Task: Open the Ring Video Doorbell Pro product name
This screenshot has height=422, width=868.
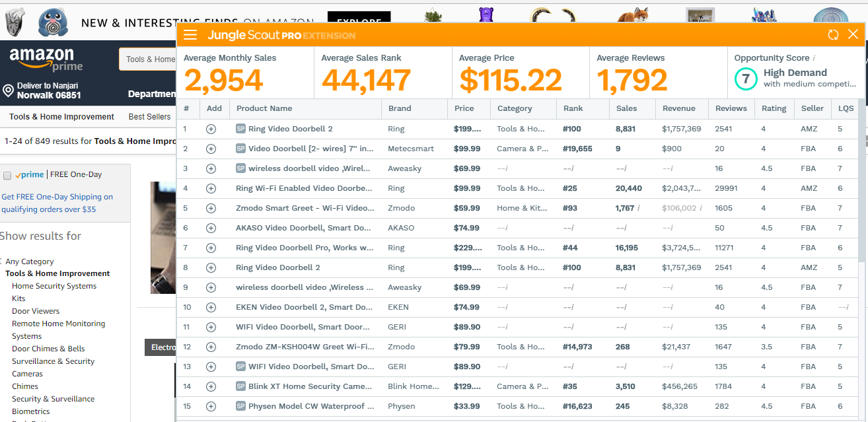Action: 305,248
